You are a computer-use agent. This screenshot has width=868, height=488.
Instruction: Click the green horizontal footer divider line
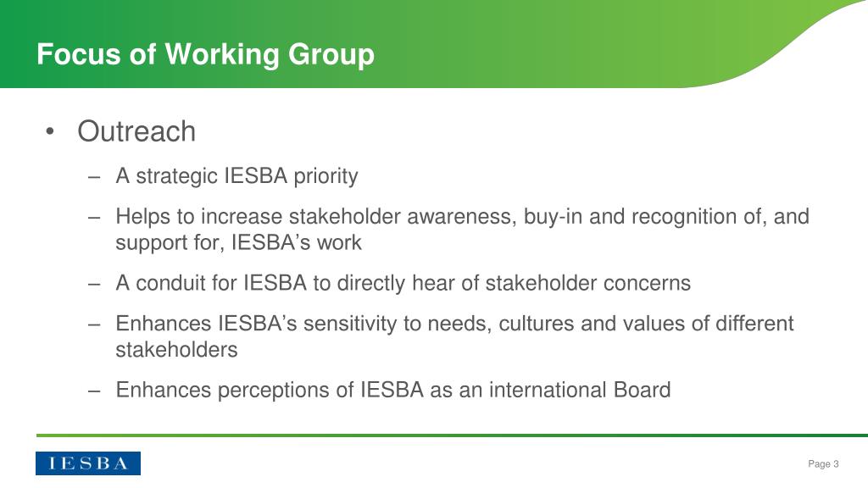[x=452, y=435]
